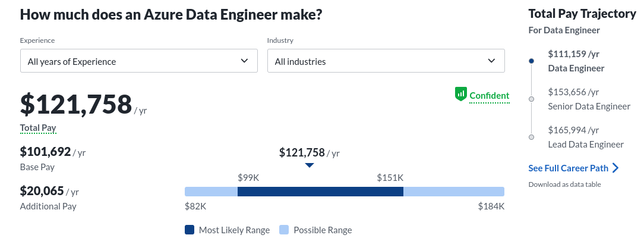This screenshot has width=644, height=238.
Task: Click the green Confident shield icon
Action: 461,95
